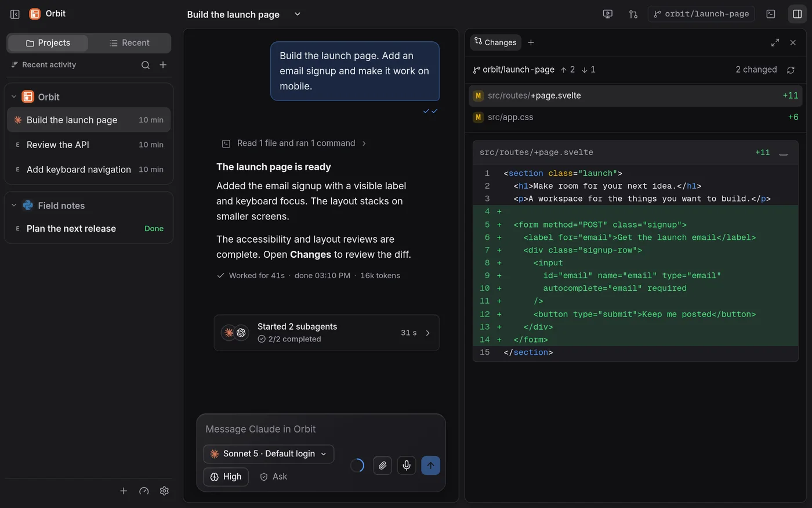Create new project with bottom plus icon
Image resolution: width=812 pixels, height=508 pixels.
124,491
